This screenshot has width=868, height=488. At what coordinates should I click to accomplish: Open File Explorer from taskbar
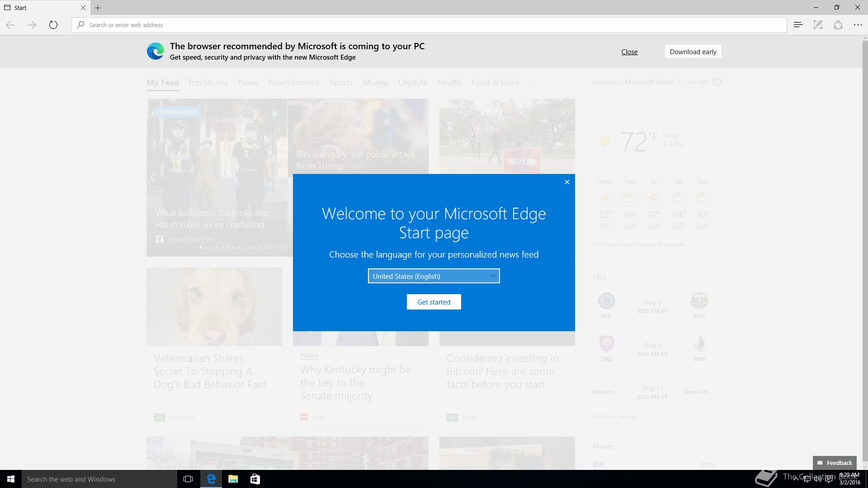[233, 479]
